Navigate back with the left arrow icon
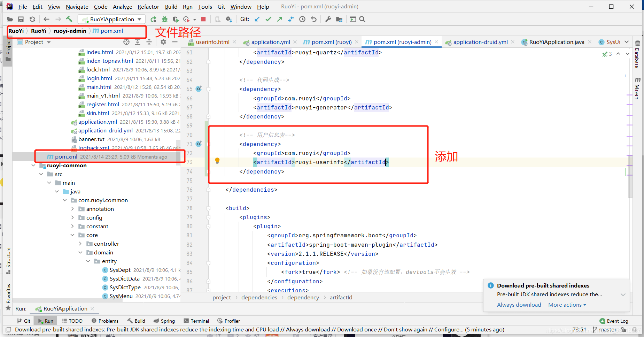The width and height of the screenshot is (644, 337). click(46, 19)
